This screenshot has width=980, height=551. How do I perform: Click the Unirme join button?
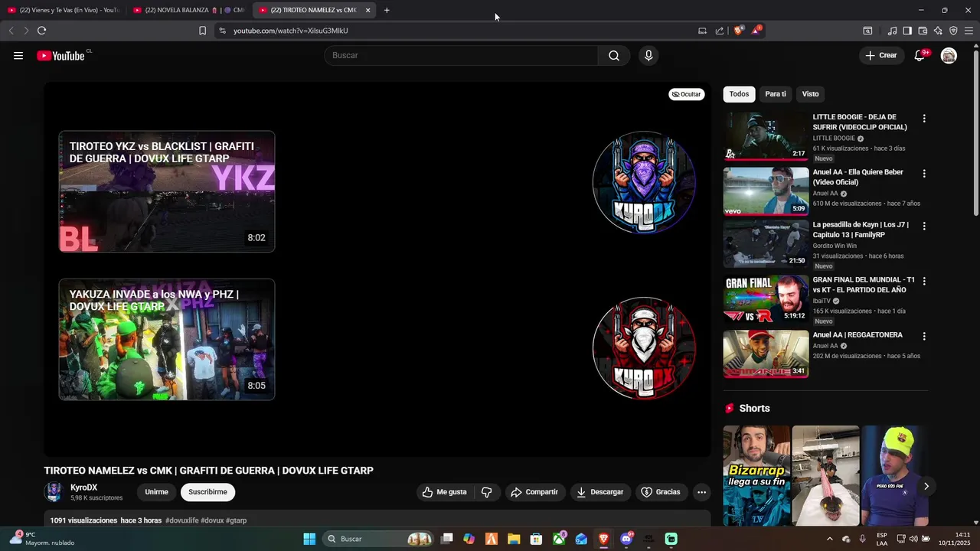coord(156,492)
